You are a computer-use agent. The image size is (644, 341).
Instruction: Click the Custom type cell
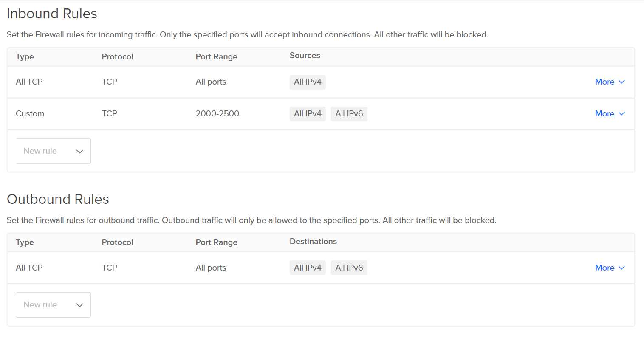click(x=30, y=114)
